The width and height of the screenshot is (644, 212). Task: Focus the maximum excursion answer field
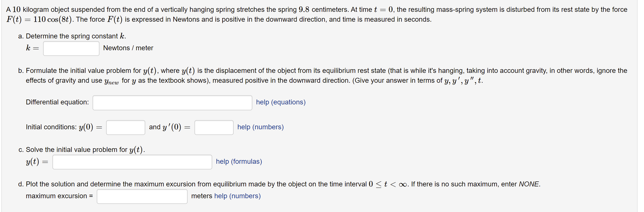[x=142, y=196]
